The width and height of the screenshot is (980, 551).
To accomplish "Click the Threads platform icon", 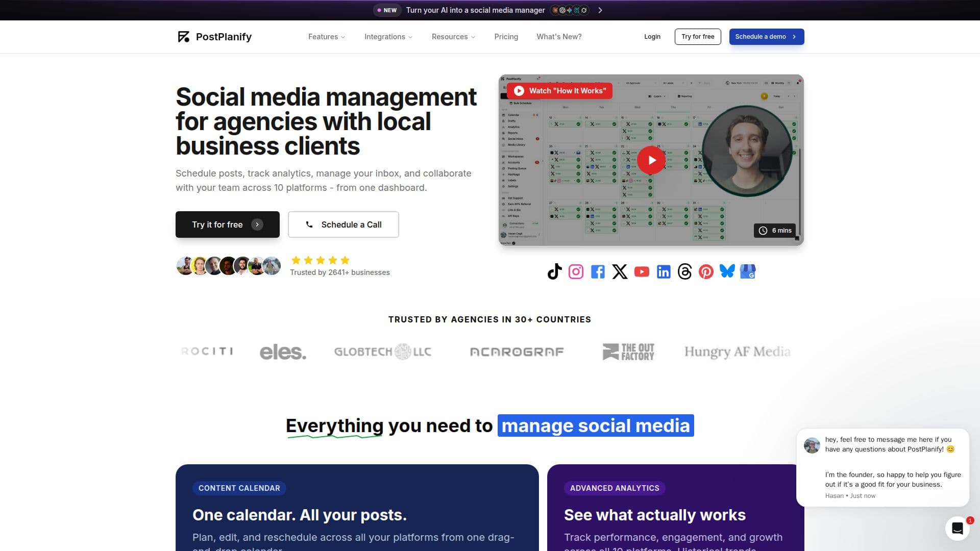I will 684,271.
